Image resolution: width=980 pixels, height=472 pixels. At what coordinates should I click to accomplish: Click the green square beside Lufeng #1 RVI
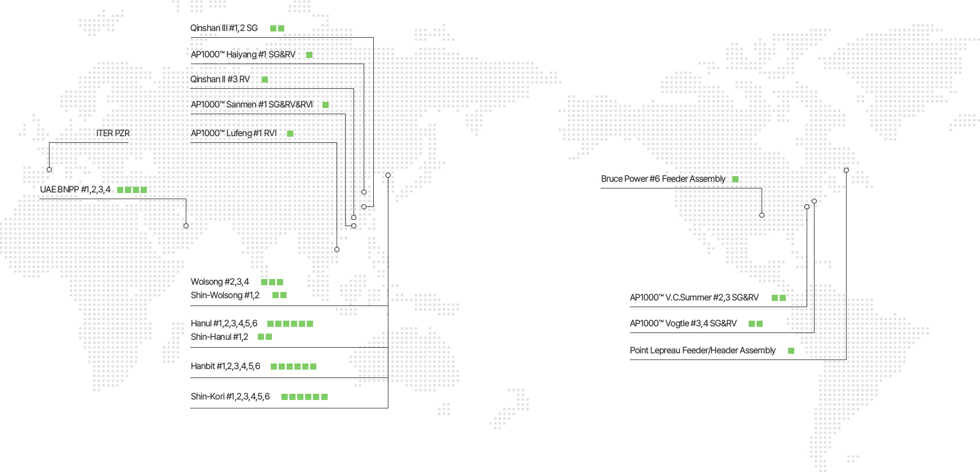(x=290, y=134)
